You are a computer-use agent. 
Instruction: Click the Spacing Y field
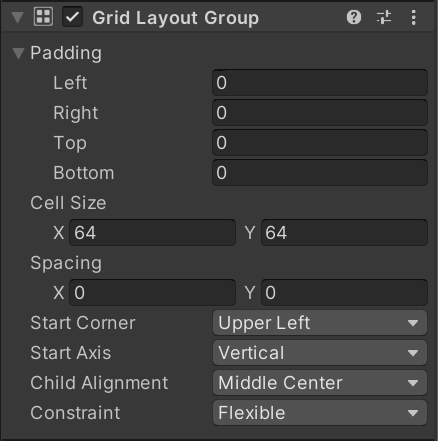click(x=344, y=293)
